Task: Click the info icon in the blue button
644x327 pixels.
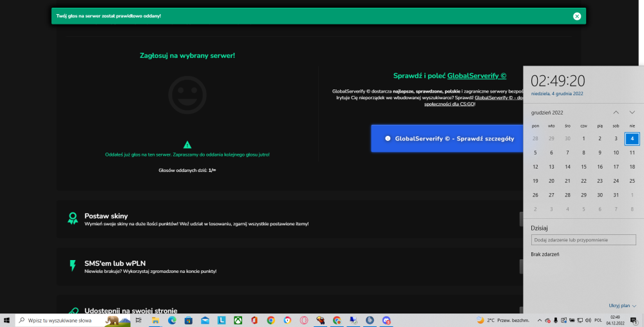Action: (388, 138)
